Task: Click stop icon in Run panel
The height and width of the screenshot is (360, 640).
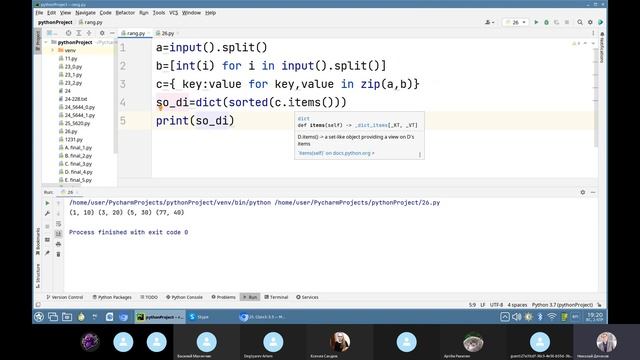Action: tap(47, 226)
